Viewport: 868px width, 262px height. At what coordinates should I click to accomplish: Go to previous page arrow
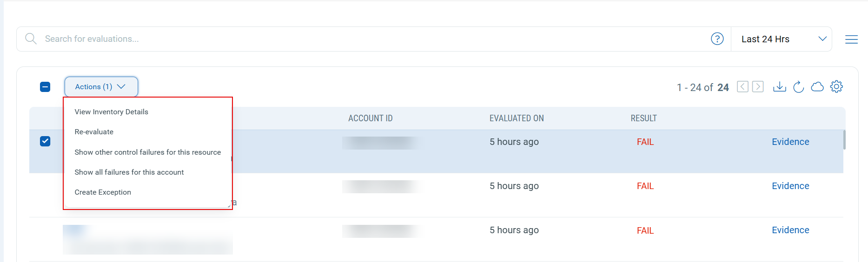pyautogui.click(x=742, y=87)
